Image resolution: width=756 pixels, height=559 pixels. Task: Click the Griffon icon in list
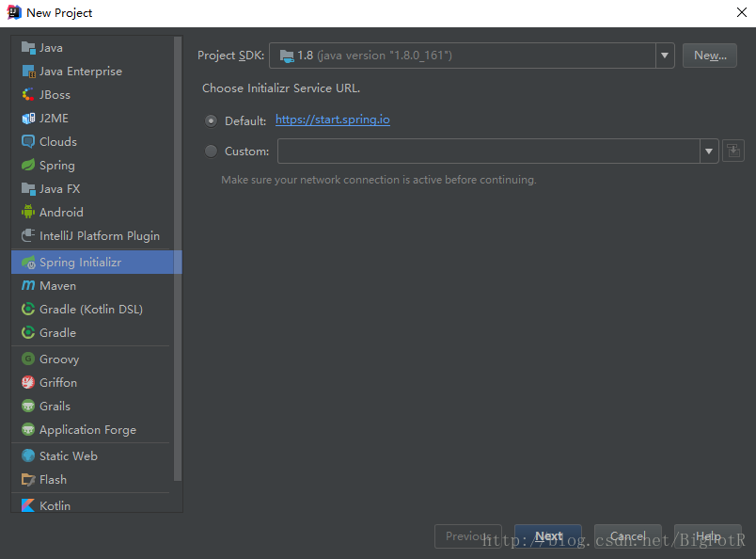tap(28, 382)
